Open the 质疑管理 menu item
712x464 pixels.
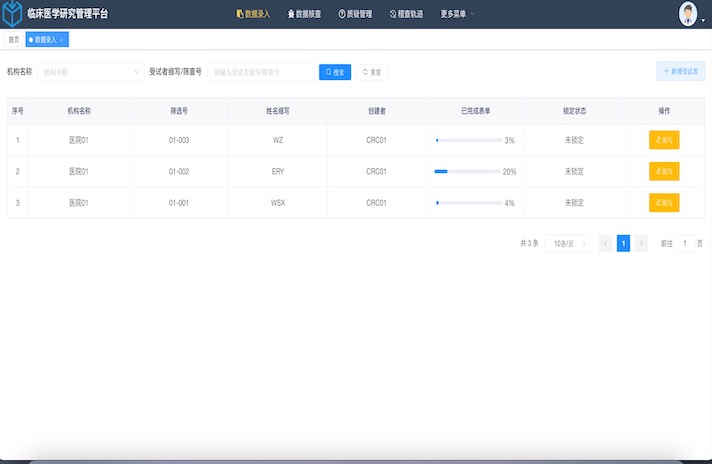point(356,14)
